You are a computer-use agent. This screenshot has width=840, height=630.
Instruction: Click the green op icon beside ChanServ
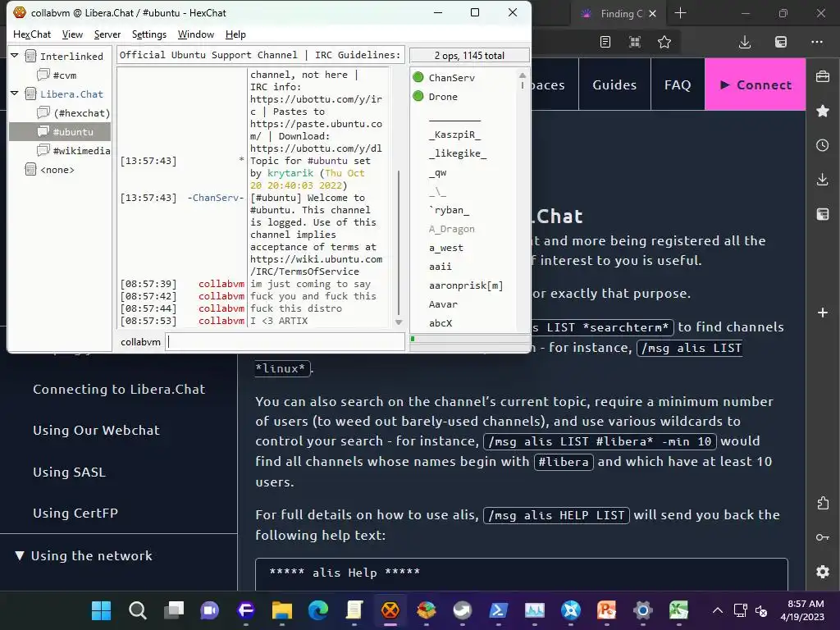coord(418,77)
